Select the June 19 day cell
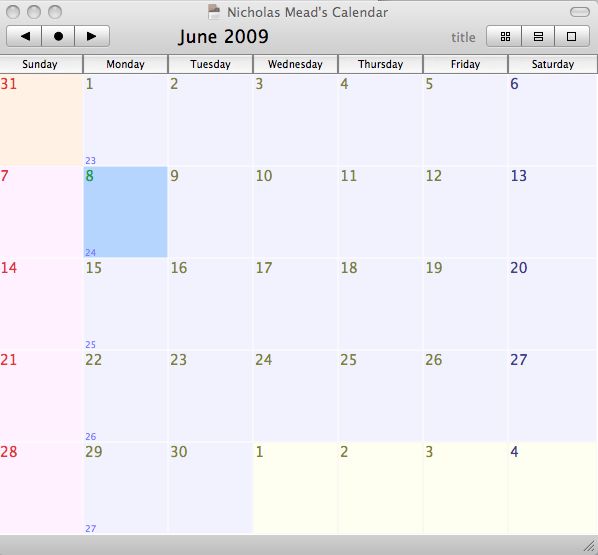The height and width of the screenshot is (555, 598). tap(465, 304)
